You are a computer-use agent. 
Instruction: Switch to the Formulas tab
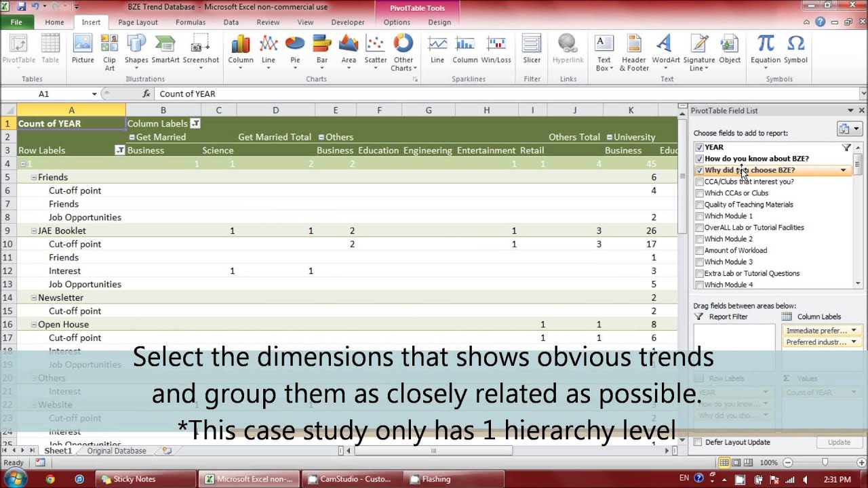(x=191, y=22)
